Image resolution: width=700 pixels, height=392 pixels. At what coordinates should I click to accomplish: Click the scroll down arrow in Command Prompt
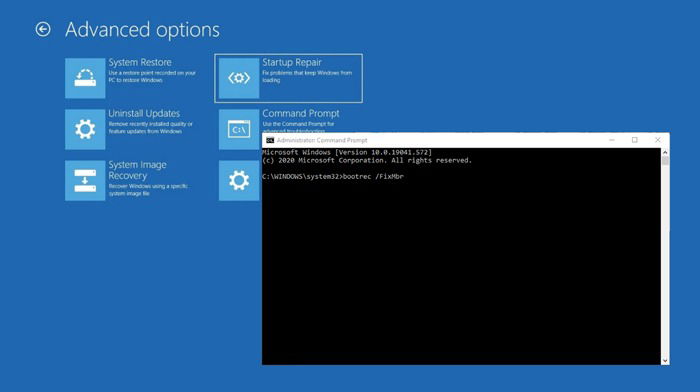point(665,361)
